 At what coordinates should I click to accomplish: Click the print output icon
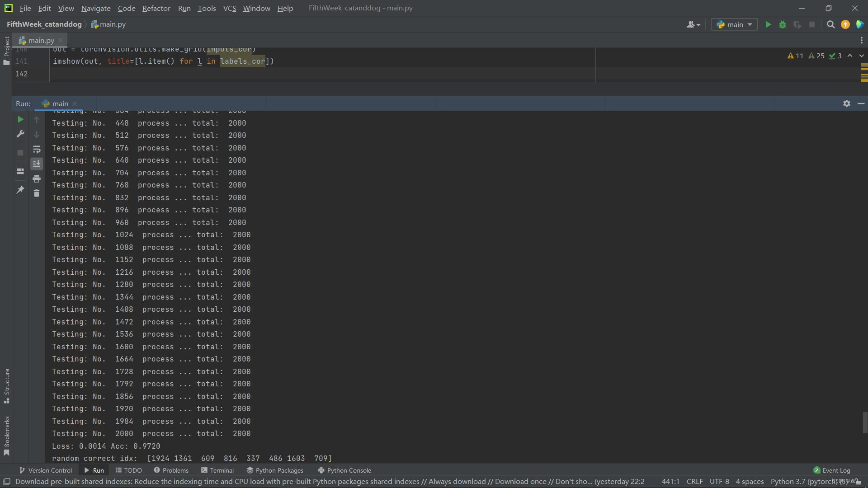37,179
